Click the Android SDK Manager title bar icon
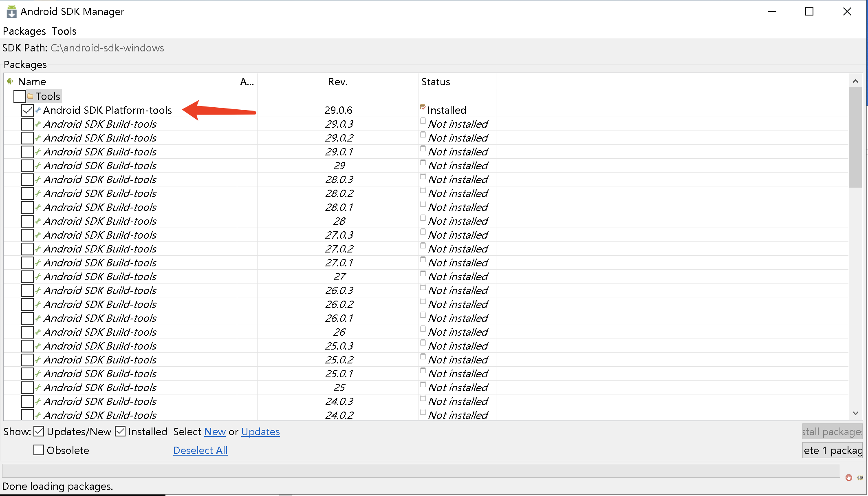 [x=11, y=11]
